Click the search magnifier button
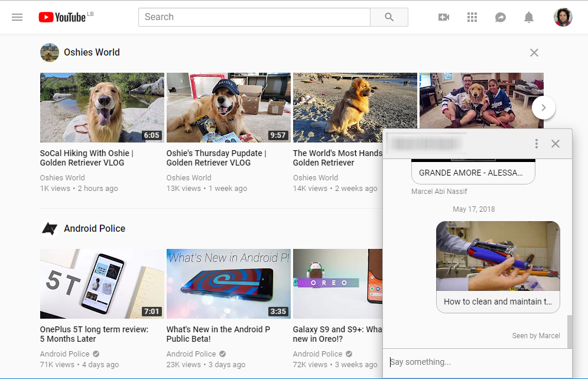This screenshot has height=379, width=588. click(389, 17)
